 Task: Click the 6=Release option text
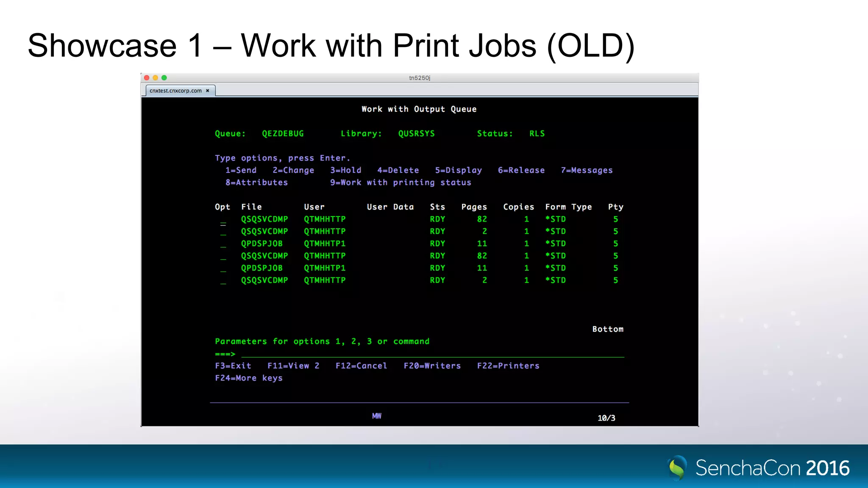click(x=521, y=170)
